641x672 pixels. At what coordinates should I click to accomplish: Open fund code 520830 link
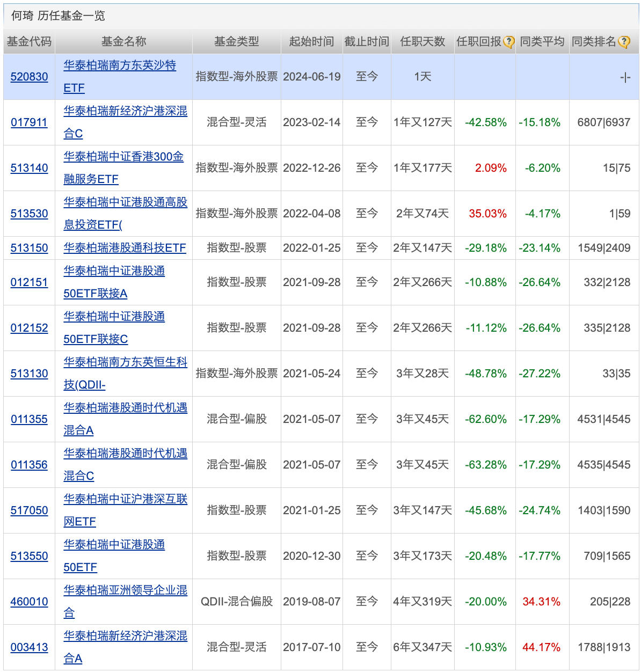[x=29, y=77]
